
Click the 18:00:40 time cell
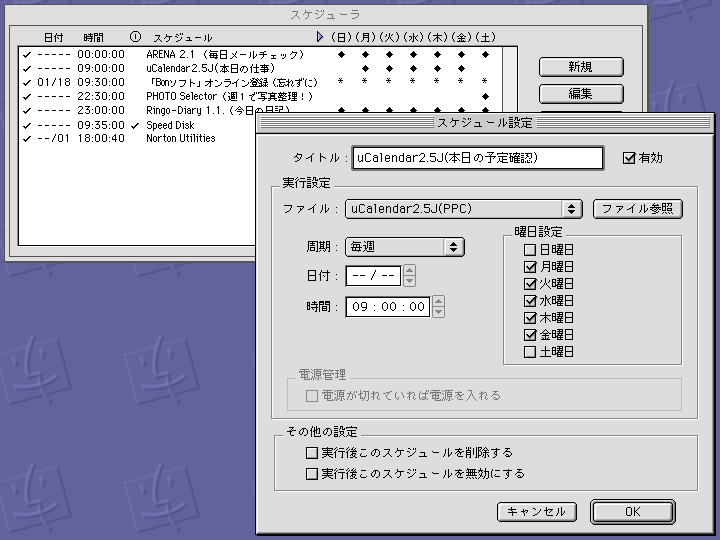point(101,138)
